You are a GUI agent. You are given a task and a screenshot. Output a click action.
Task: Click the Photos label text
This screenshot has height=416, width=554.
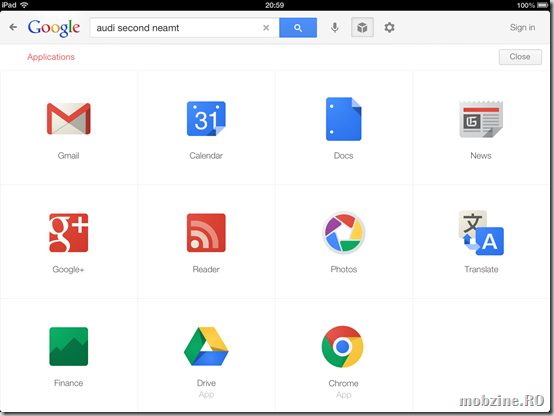(344, 269)
